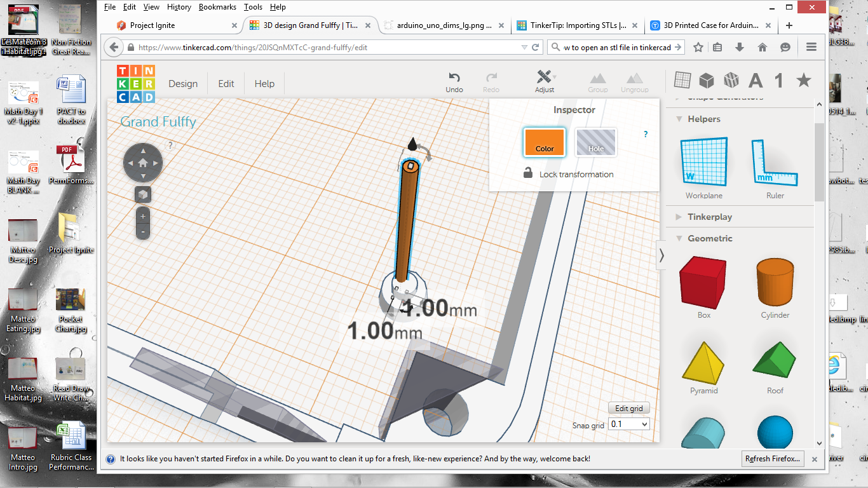Open the Tinkercad Help menu

(264, 83)
